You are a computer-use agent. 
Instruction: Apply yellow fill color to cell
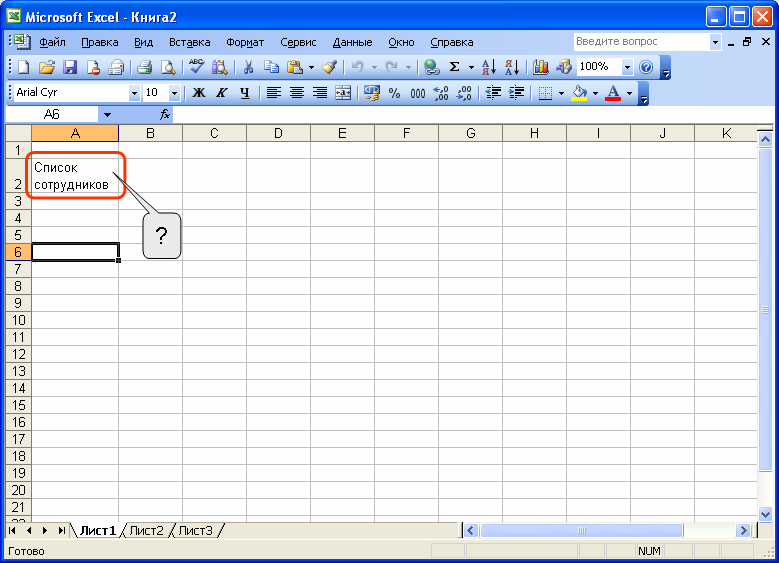pyautogui.click(x=579, y=93)
